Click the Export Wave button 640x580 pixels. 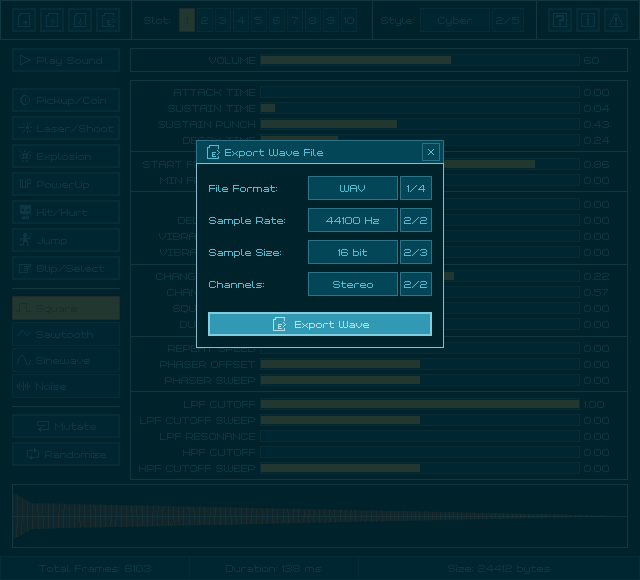[320, 324]
